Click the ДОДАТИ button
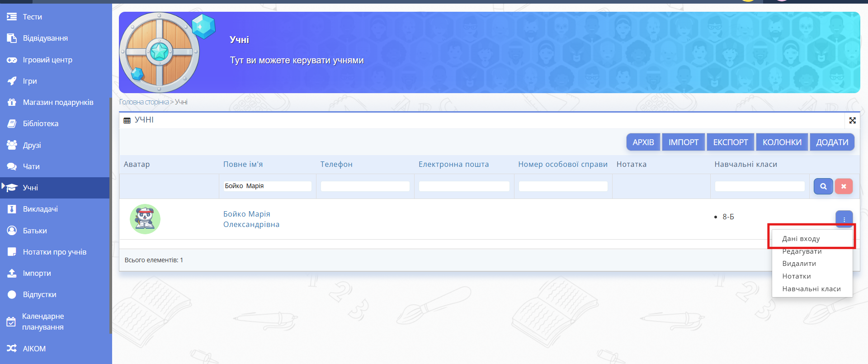 [831, 142]
